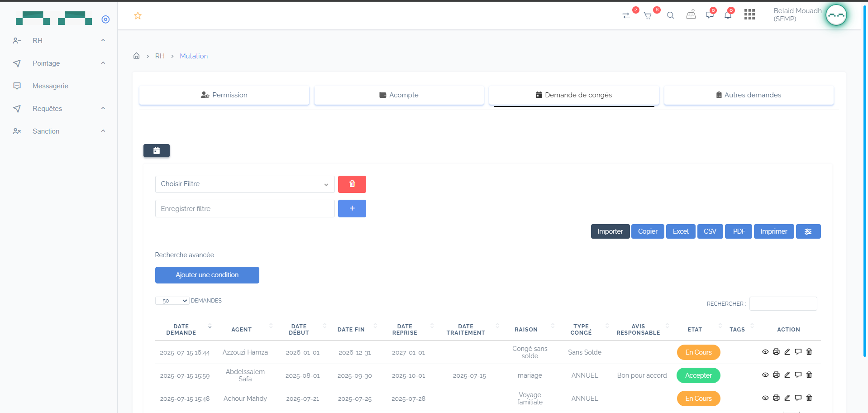Click the Importer button
Screen dimensions: 868x413
[610, 231]
